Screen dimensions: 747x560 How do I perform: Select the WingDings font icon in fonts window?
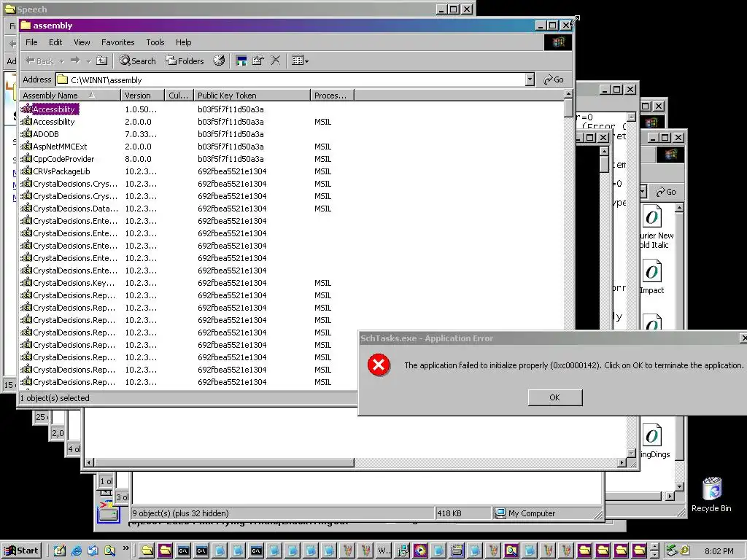tap(651, 435)
